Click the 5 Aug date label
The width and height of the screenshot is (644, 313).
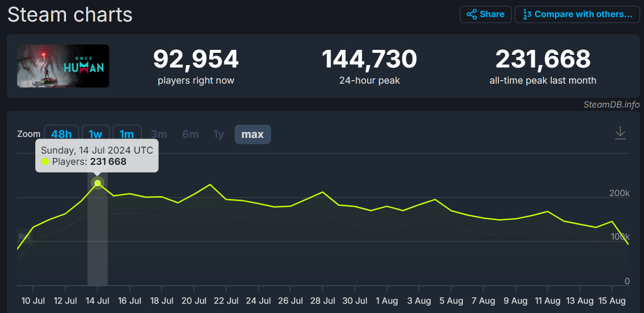point(451,300)
